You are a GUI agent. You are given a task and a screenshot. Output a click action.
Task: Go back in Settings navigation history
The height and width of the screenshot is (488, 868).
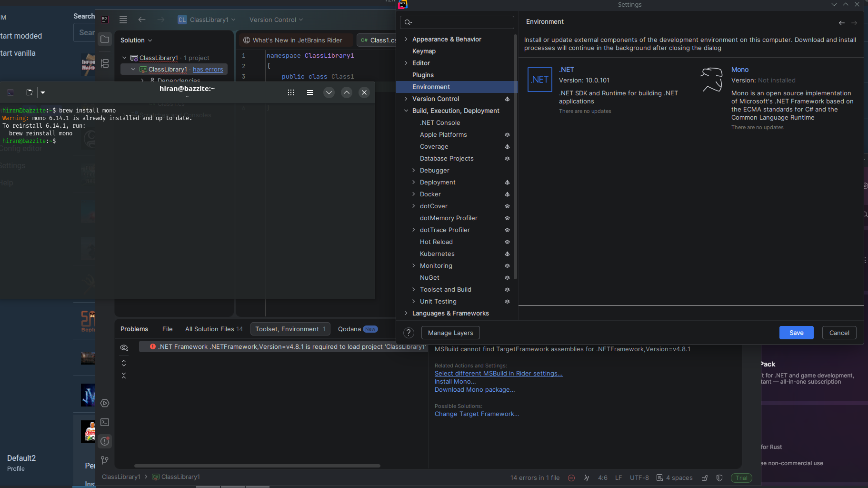click(842, 22)
